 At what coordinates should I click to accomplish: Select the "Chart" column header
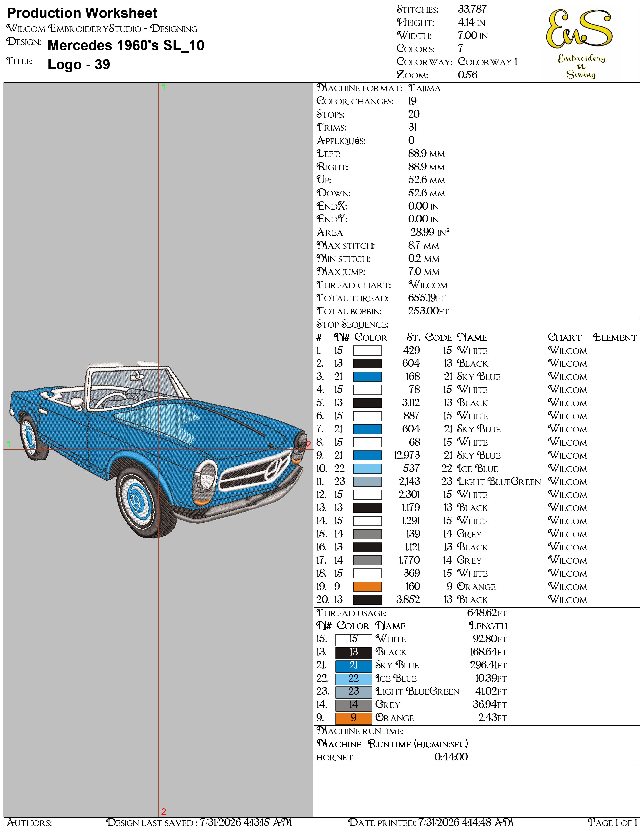[565, 338]
